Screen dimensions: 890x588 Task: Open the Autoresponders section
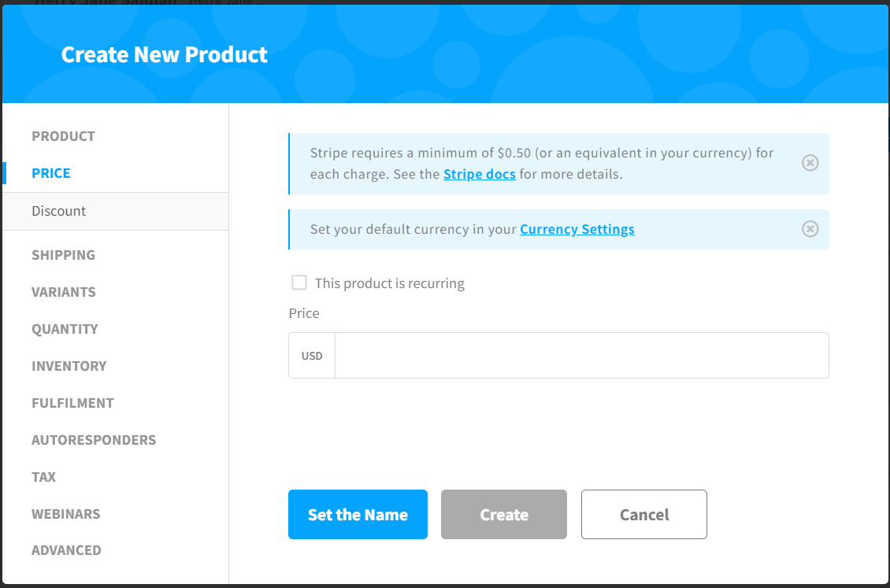94,440
